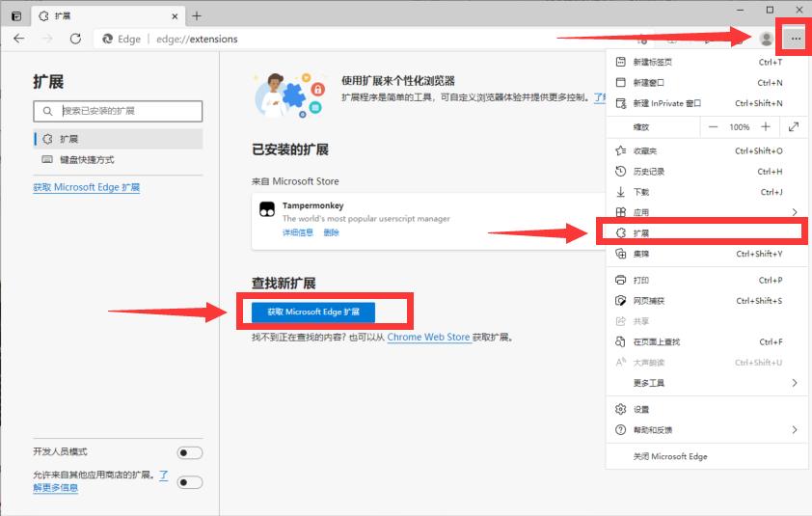This screenshot has width=812, height=516.
Task: Open 设置 from the menu
Action: pyautogui.click(x=707, y=409)
